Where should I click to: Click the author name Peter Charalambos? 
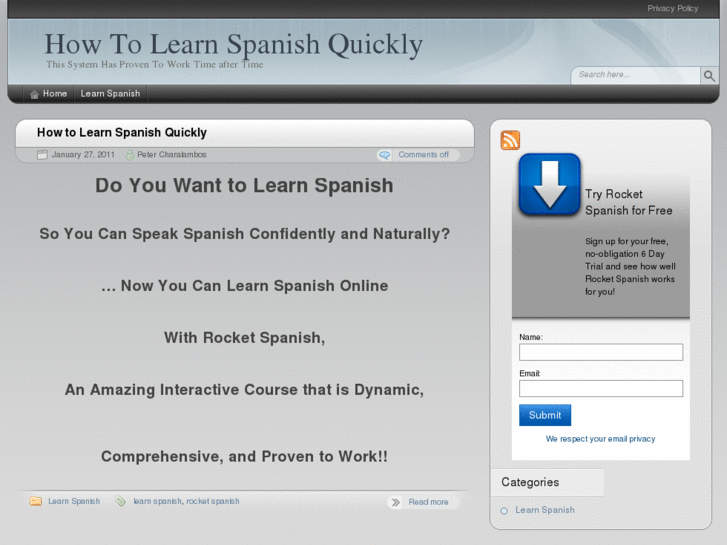pyautogui.click(x=172, y=154)
